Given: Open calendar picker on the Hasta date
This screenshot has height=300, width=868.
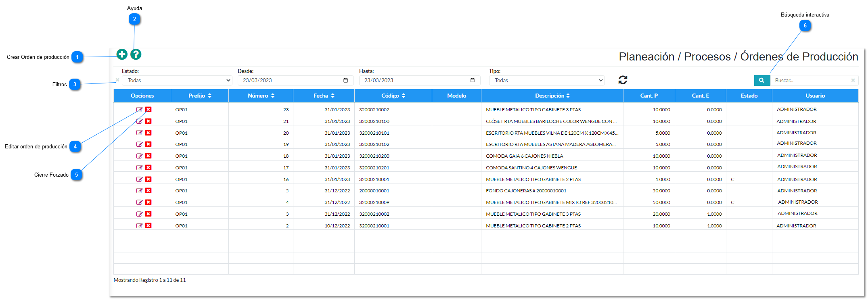Looking at the screenshot, I should (473, 80).
